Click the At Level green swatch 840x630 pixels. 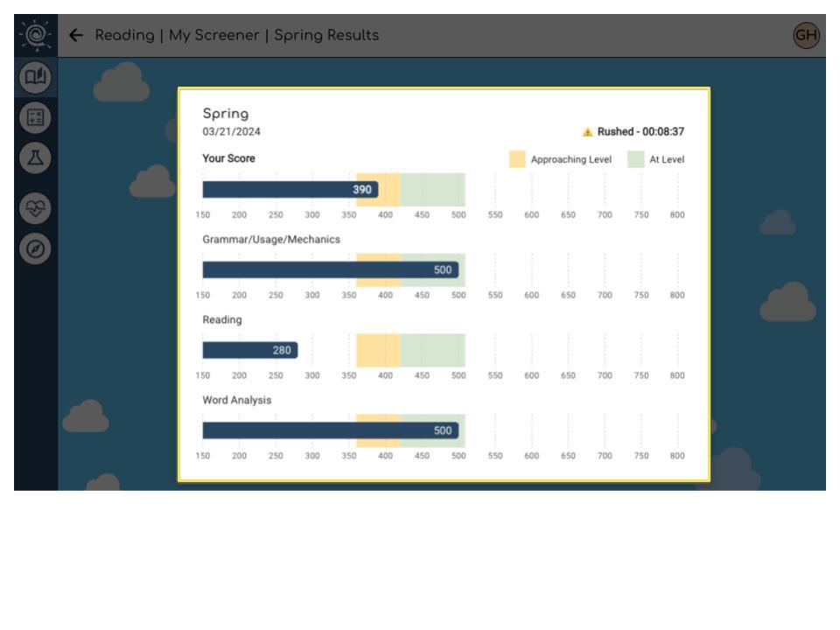click(635, 159)
